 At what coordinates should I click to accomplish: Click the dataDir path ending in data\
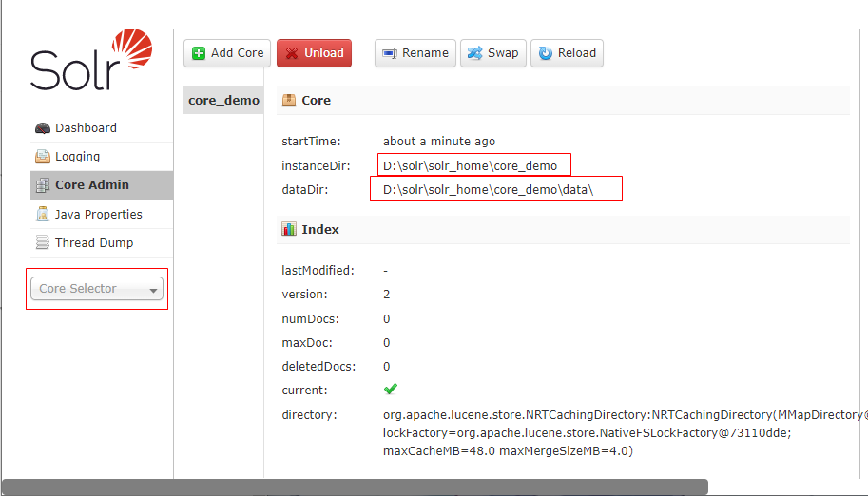pyautogui.click(x=489, y=190)
